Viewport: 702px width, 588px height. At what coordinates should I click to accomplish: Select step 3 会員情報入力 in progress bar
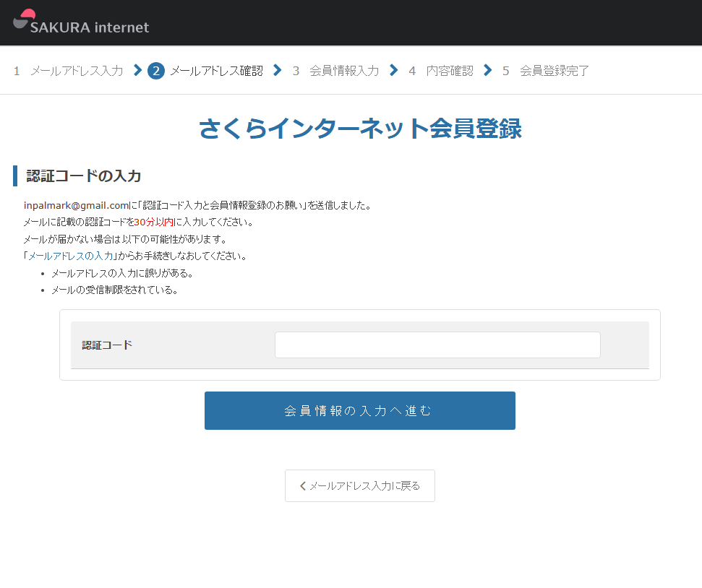tap(335, 71)
